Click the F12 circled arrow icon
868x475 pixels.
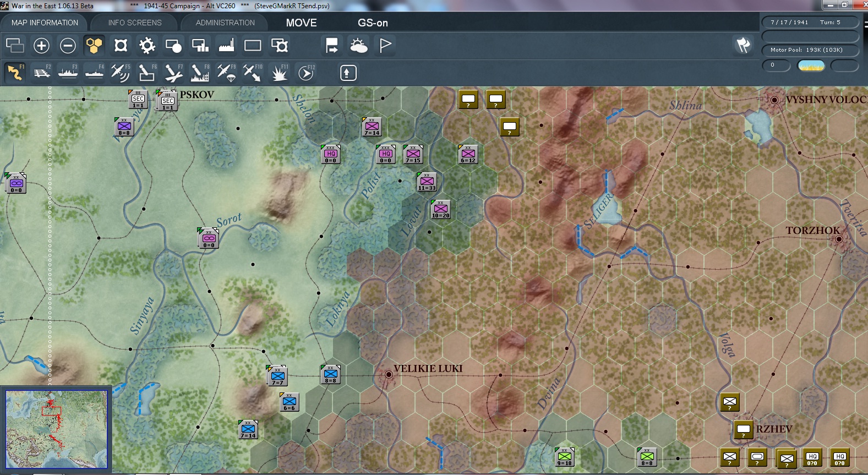coord(306,73)
